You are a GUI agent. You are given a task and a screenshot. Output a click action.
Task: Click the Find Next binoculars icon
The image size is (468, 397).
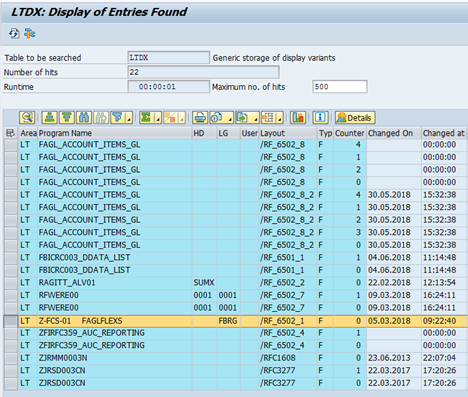point(101,118)
